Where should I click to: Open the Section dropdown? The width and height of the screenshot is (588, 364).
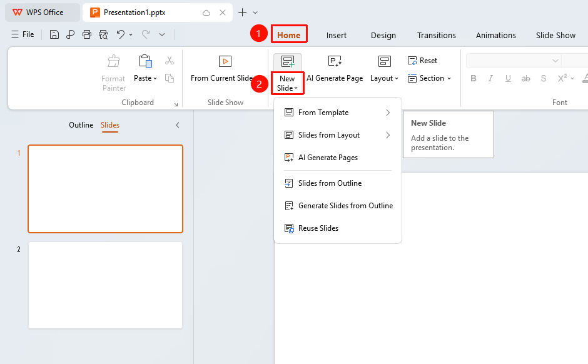click(x=429, y=78)
